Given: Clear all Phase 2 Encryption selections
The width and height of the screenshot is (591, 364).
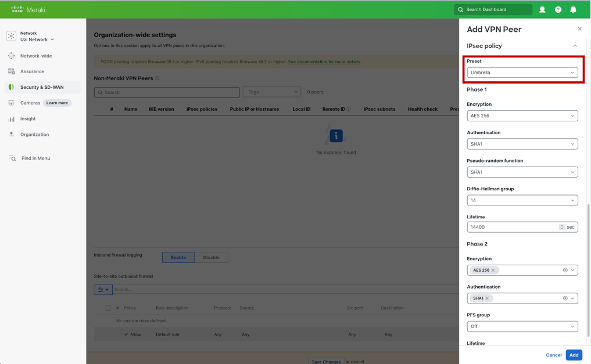Looking at the screenshot, I should click(565, 271).
